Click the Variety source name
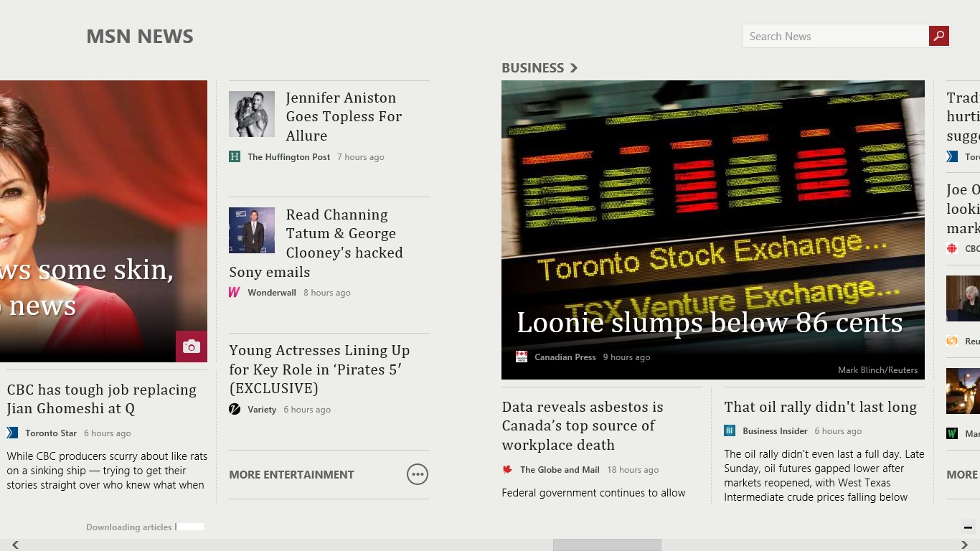 point(262,409)
